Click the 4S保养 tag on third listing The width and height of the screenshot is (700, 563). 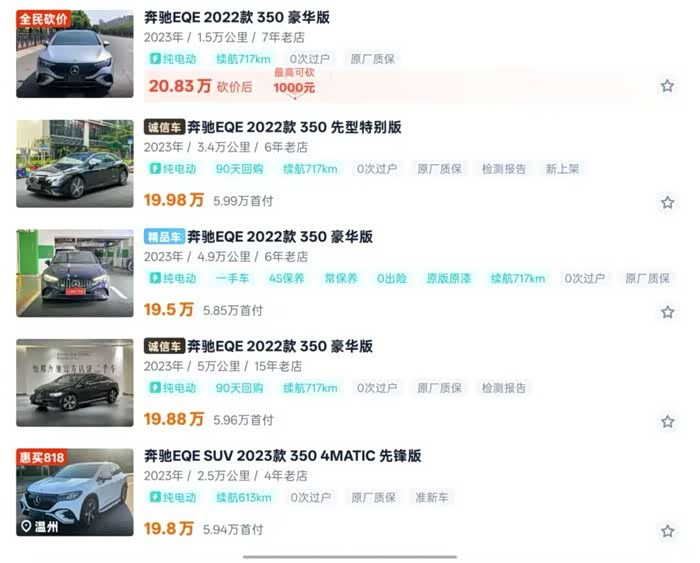click(286, 279)
